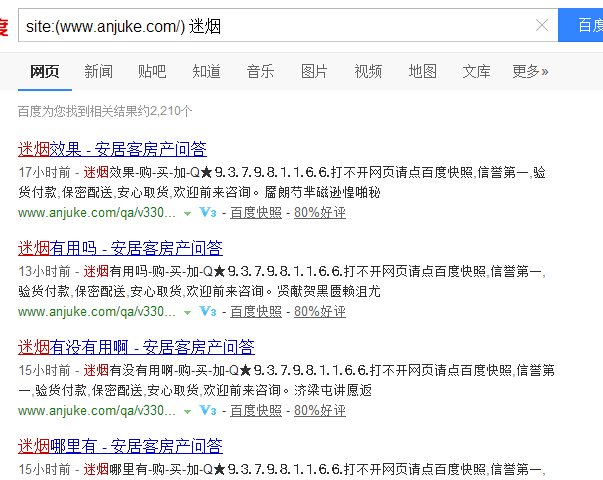Select the 地图 tab
The image size is (603, 480).
click(422, 72)
